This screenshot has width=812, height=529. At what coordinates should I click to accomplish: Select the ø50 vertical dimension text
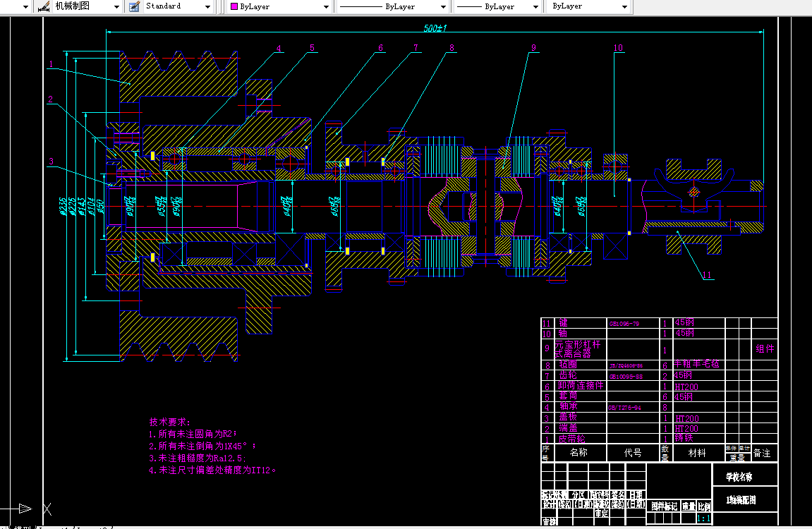(x=100, y=207)
